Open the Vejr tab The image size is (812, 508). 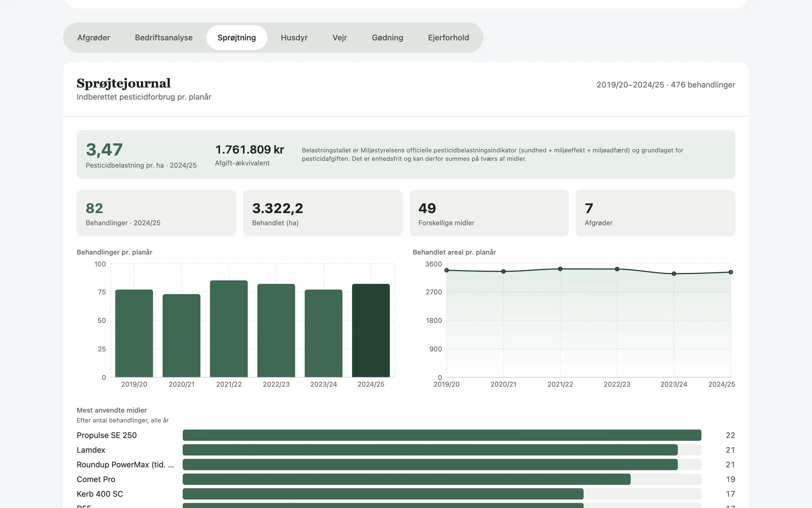point(339,38)
